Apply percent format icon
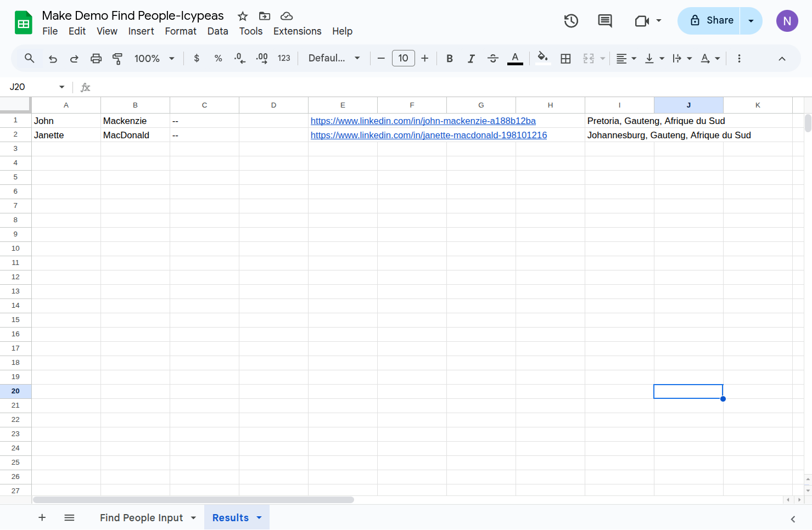The height and width of the screenshot is (530, 812). [x=218, y=58]
